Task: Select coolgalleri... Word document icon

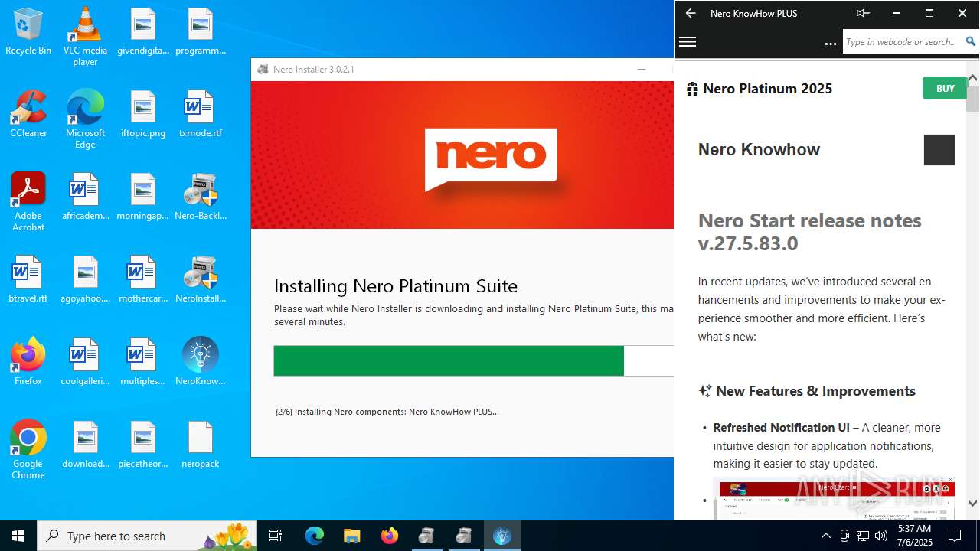Action: pos(85,362)
